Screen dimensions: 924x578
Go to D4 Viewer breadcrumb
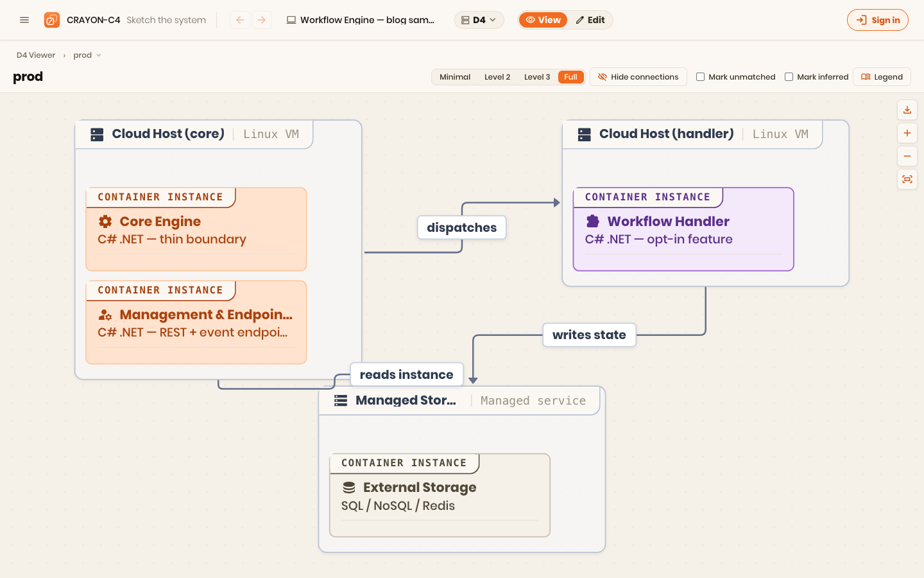point(36,55)
